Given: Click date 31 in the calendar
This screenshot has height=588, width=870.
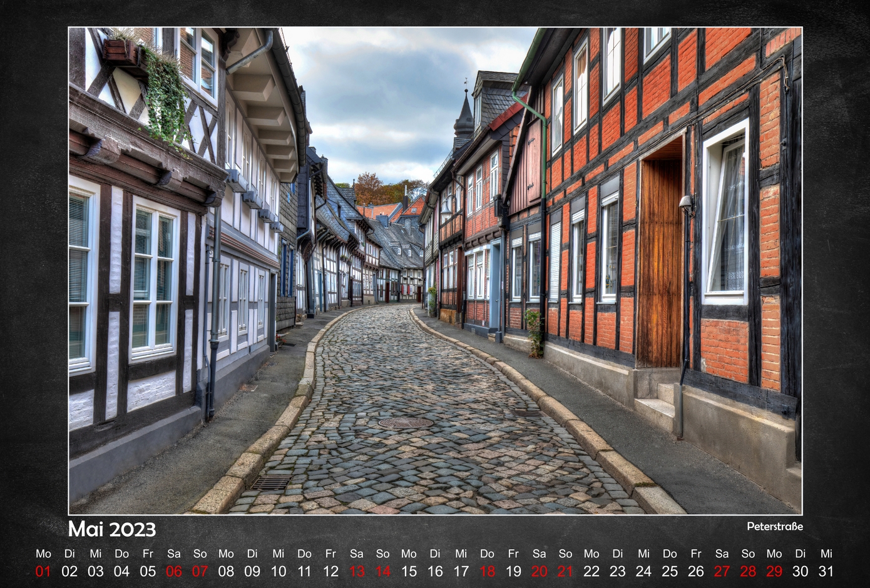Looking at the screenshot, I should point(826,571).
